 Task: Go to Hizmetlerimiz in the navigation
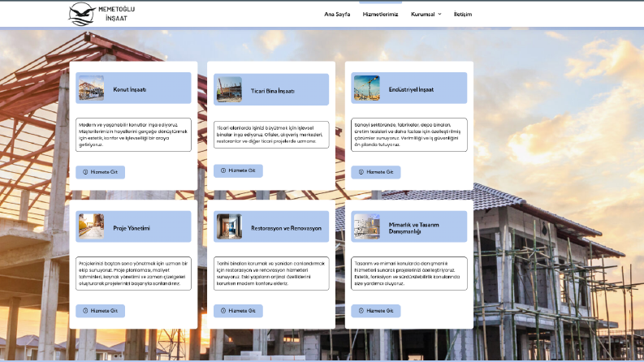tap(380, 14)
